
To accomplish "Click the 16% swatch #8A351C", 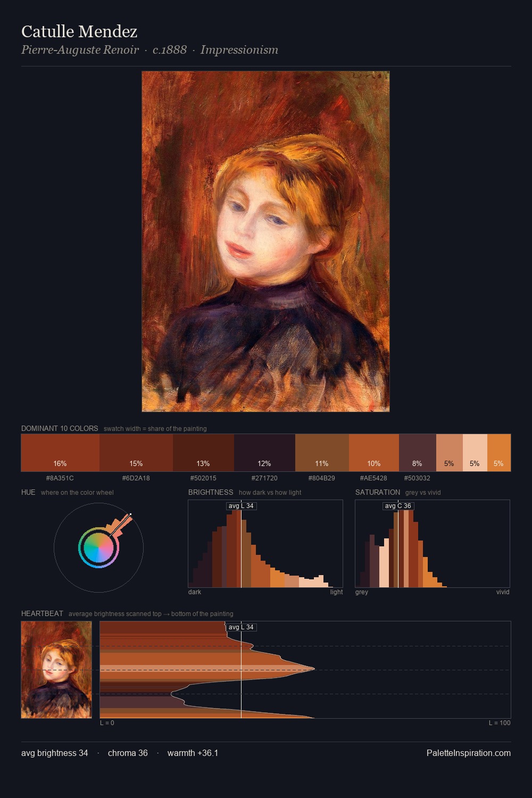I will tap(60, 453).
